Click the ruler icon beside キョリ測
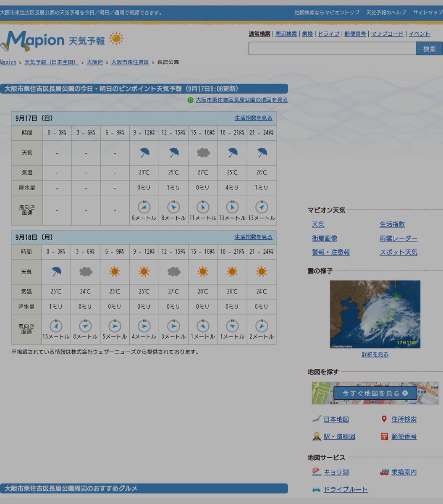The image size is (443, 504). (317, 472)
